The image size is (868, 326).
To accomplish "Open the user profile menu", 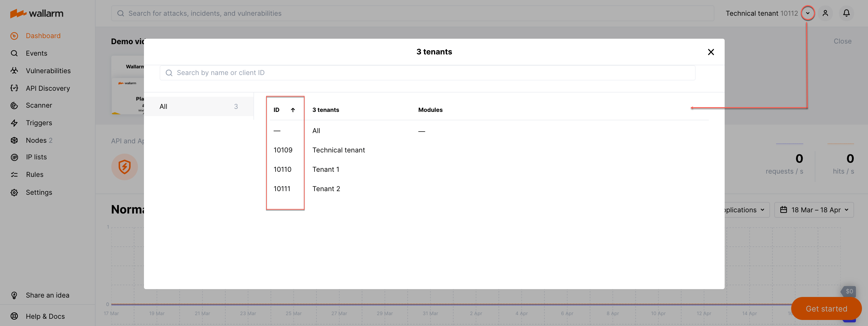I will (x=826, y=13).
